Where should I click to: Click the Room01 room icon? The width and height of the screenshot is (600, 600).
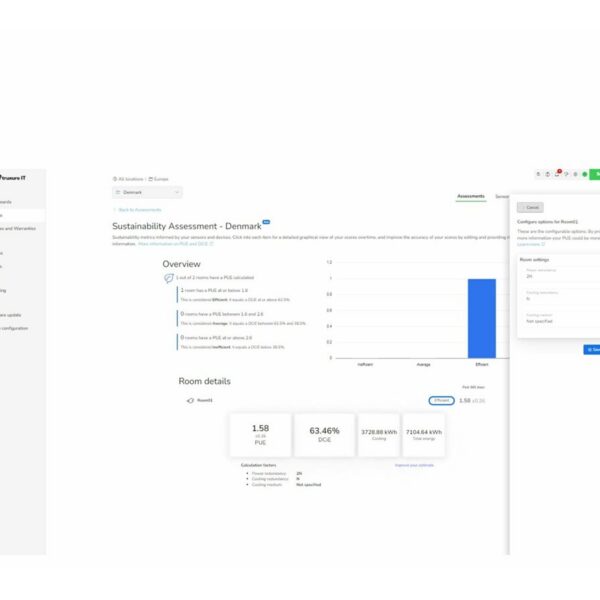(x=190, y=400)
